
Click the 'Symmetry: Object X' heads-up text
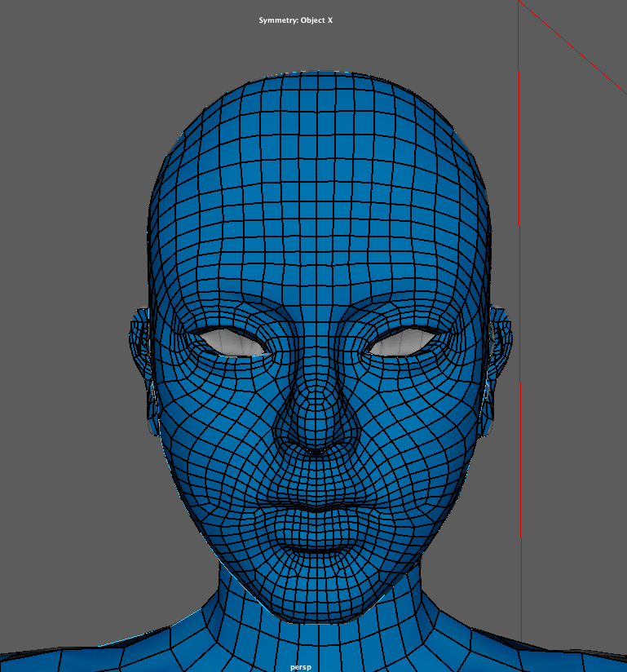pos(295,20)
